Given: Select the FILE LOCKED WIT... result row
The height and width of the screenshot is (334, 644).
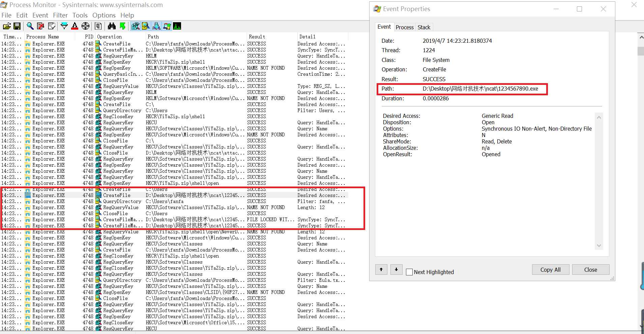Looking at the screenshot, I should point(174,220).
